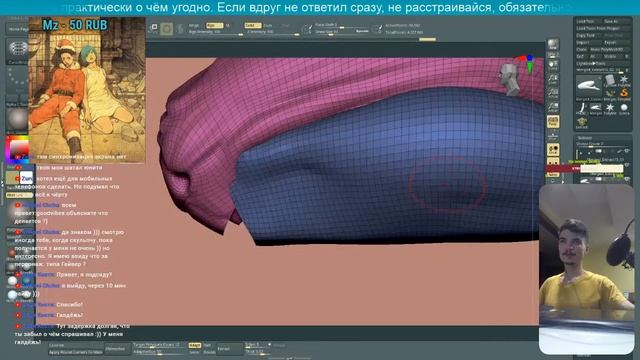Click the small Edit icon at top shelf start
Viewport: 640px width, 360px height.
[153, 28]
